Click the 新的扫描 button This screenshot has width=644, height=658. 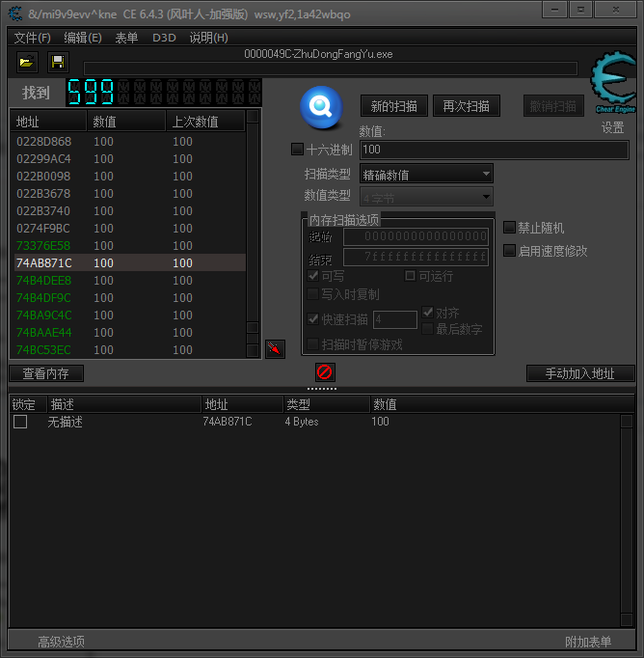point(394,106)
